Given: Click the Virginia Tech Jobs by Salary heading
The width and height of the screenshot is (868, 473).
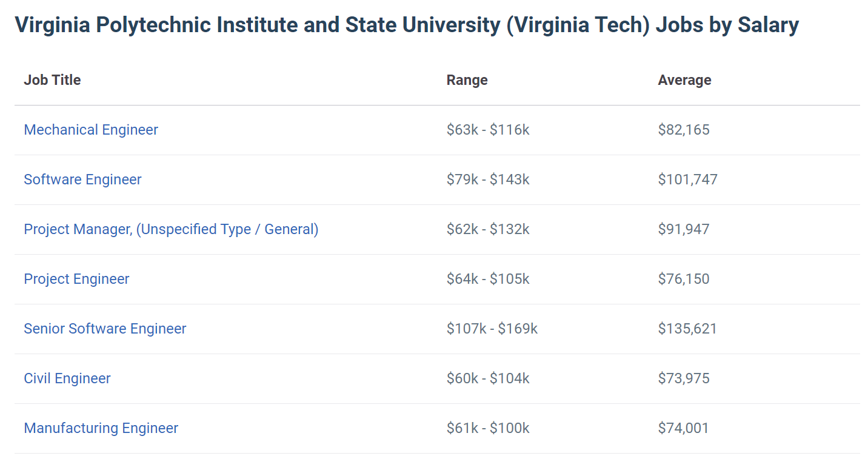Looking at the screenshot, I should pos(406,25).
